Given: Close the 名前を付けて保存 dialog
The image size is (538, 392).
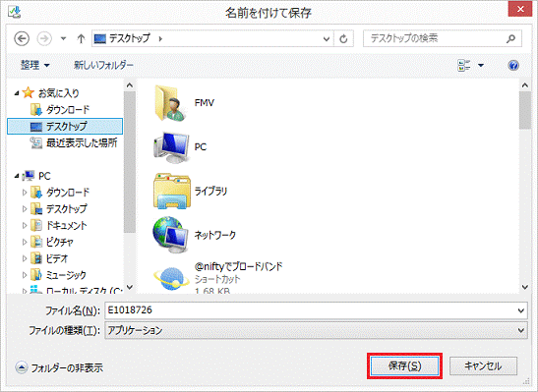Looking at the screenshot, I should coord(520,9).
